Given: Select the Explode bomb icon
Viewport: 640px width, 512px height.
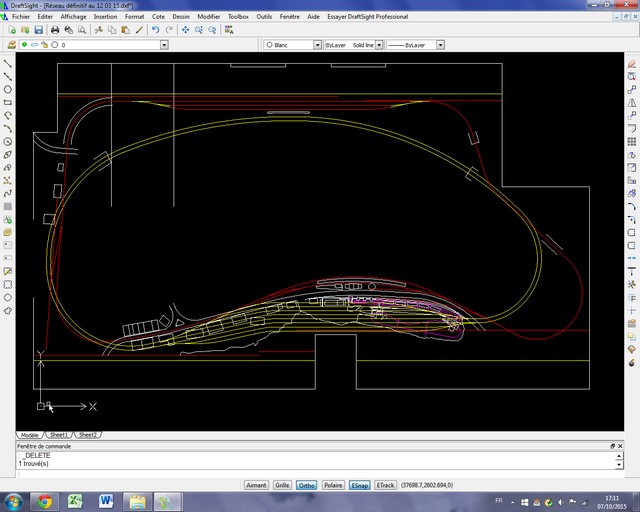Looking at the screenshot, I should pyautogui.click(x=631, y=363).
